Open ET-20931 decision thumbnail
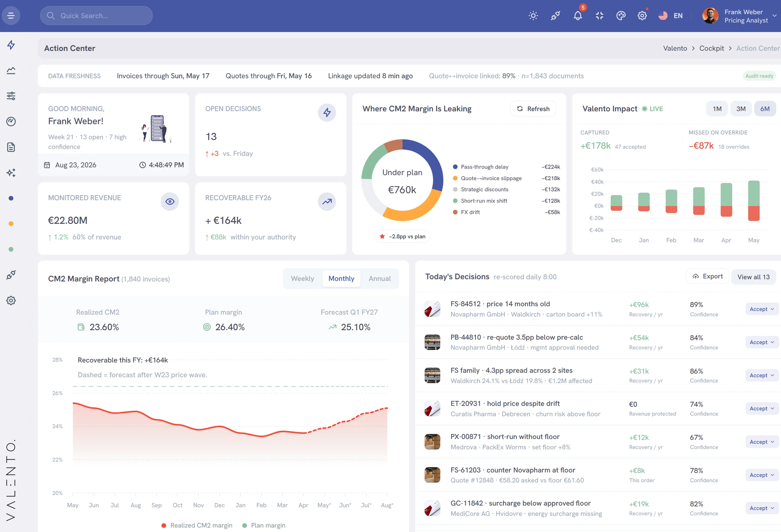The width and height of the screenshot is (781, 532). tap(432, 409)
